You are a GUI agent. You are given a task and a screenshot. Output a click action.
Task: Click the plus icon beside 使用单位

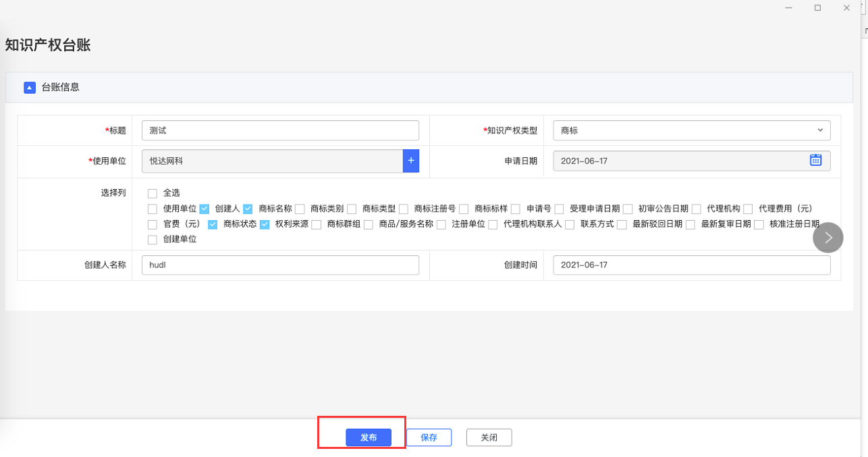[411, 161]
